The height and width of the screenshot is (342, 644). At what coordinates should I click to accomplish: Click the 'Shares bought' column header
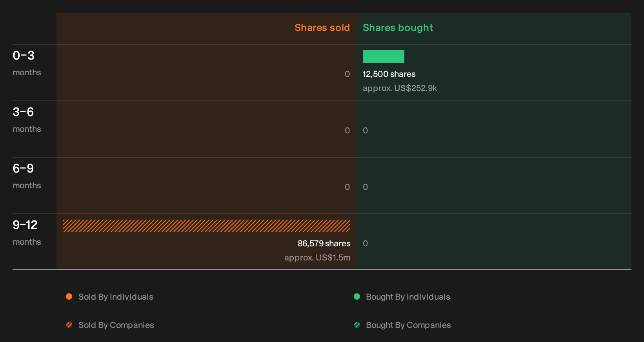398,28
